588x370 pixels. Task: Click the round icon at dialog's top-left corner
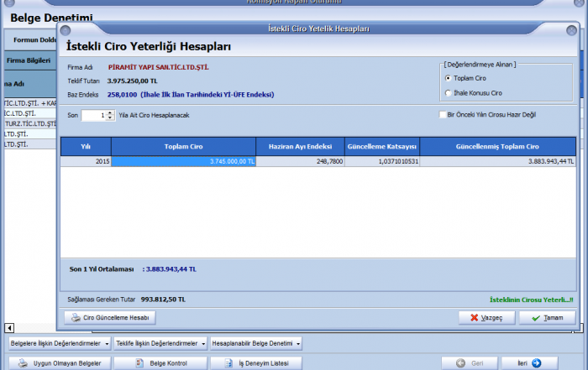coord(65,30)
